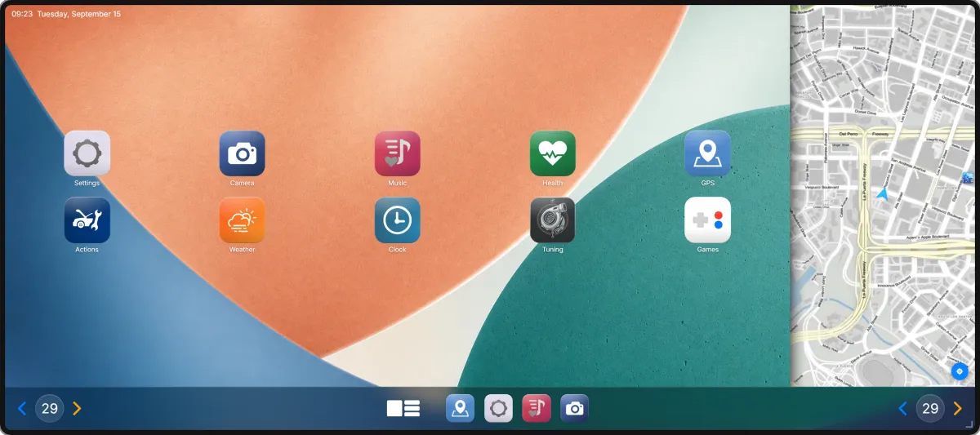
Task: Click the right temperature value 29
Action: pos(930,408)
